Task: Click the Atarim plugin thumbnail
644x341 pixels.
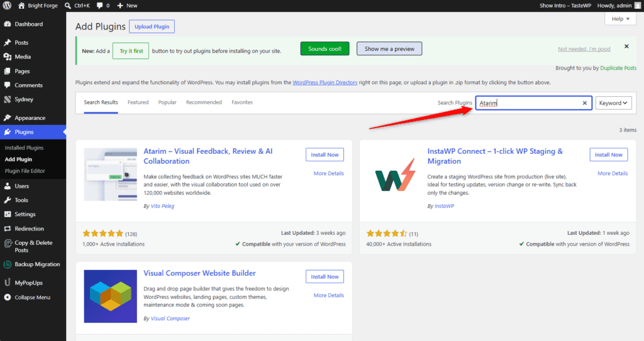Action: (x=111, y=175)
